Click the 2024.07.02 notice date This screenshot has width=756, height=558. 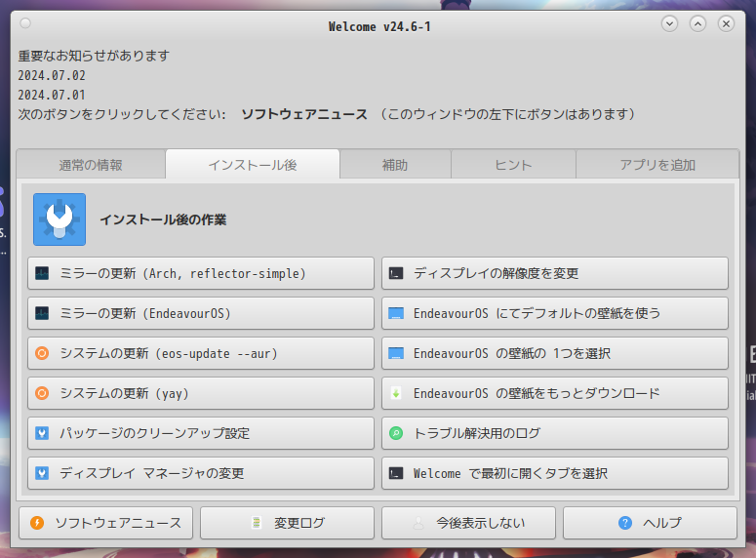tap(52, 76)
